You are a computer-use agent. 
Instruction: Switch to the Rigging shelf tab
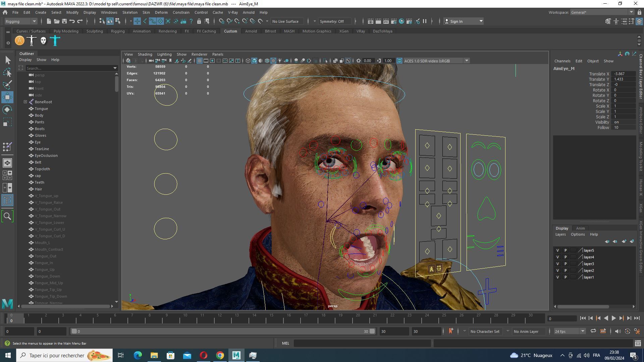[x=118, y=31]
